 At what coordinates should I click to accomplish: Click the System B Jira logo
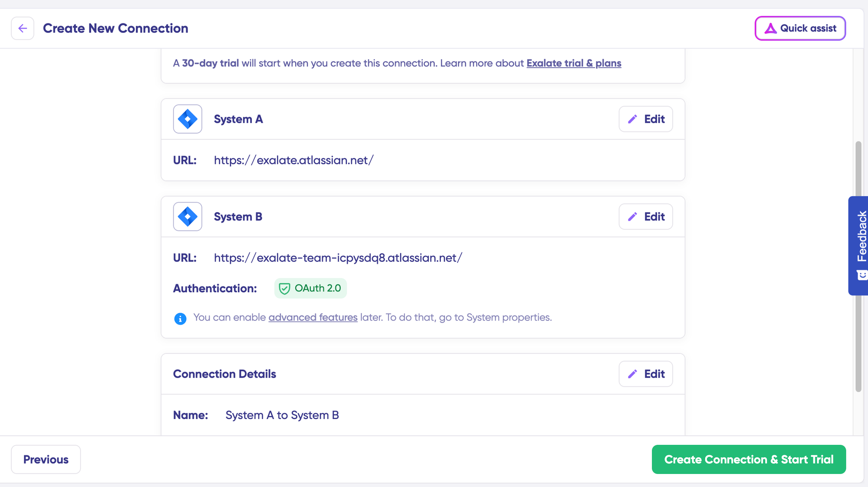coord(187,216)
